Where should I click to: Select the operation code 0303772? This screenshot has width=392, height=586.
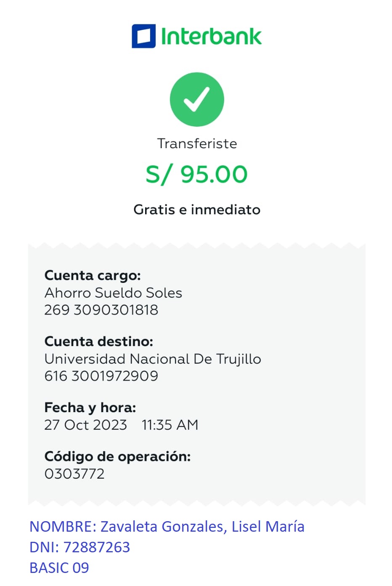point(74,474)
